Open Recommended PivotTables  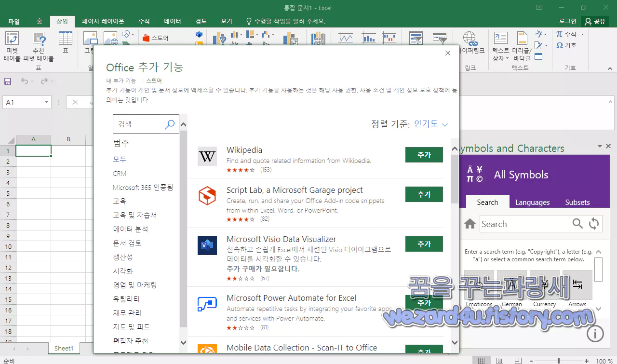39,47
